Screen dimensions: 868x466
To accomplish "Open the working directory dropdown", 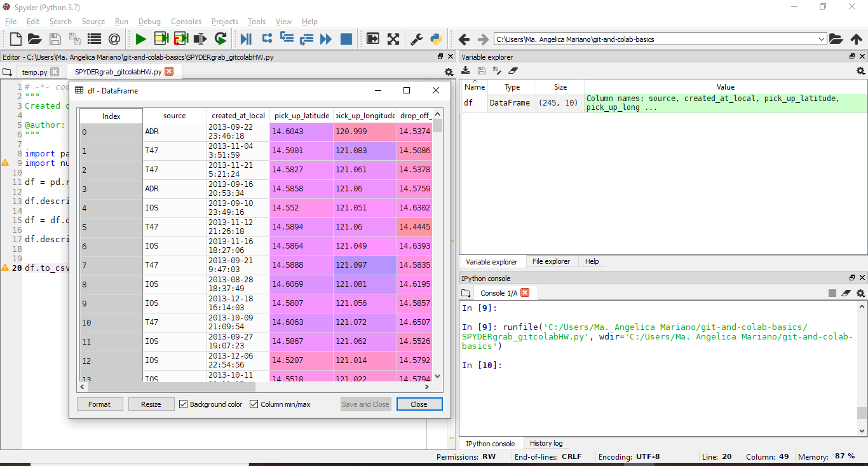I will point(823,39).
